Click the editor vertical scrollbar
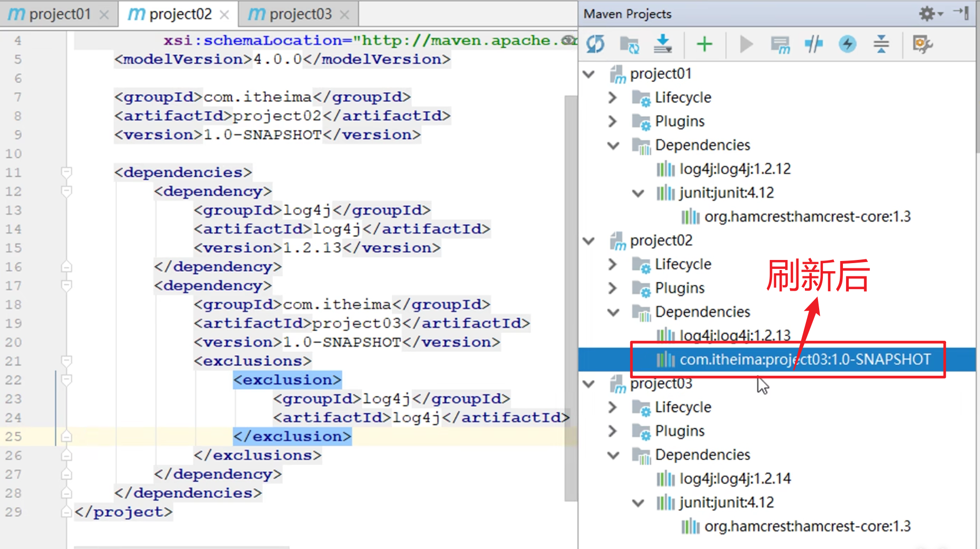Viewport: 980px width, 549px height. coord(570,298)
